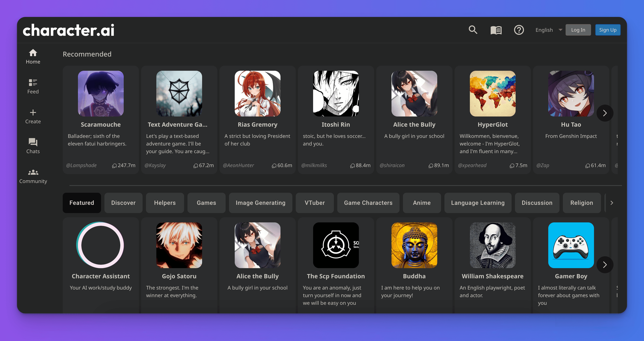Switch to the Anime category tab
The height and width of the screenshot is (341, 644).
[422, 203]
